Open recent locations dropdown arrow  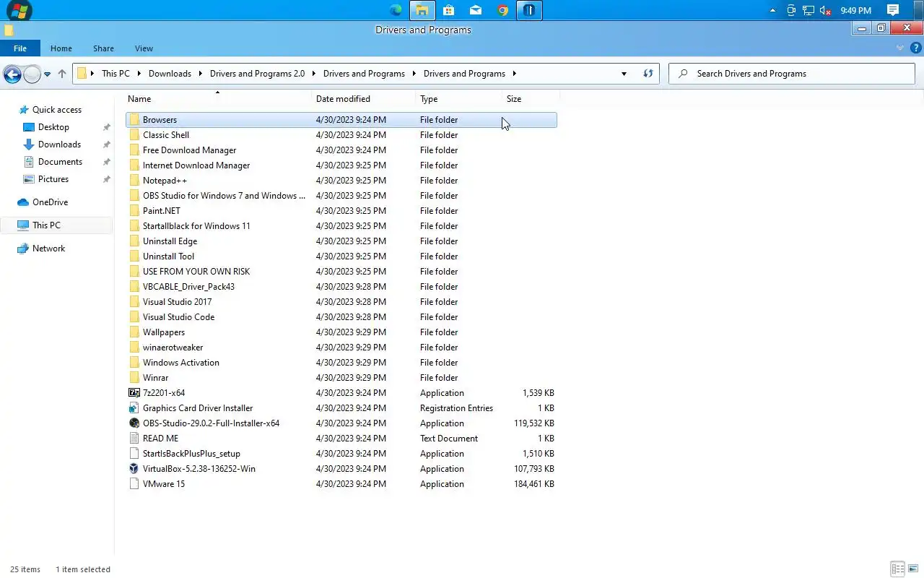coord(47,74)
